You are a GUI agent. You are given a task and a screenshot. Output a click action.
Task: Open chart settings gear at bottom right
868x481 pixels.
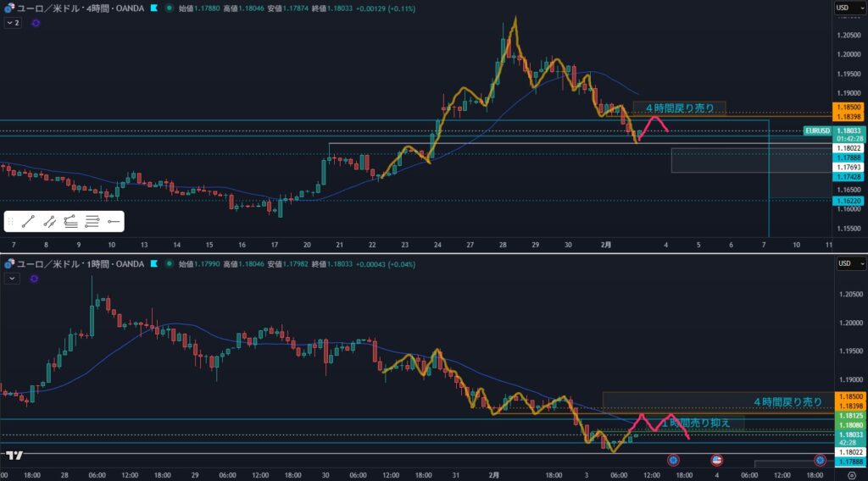point(851,477)
